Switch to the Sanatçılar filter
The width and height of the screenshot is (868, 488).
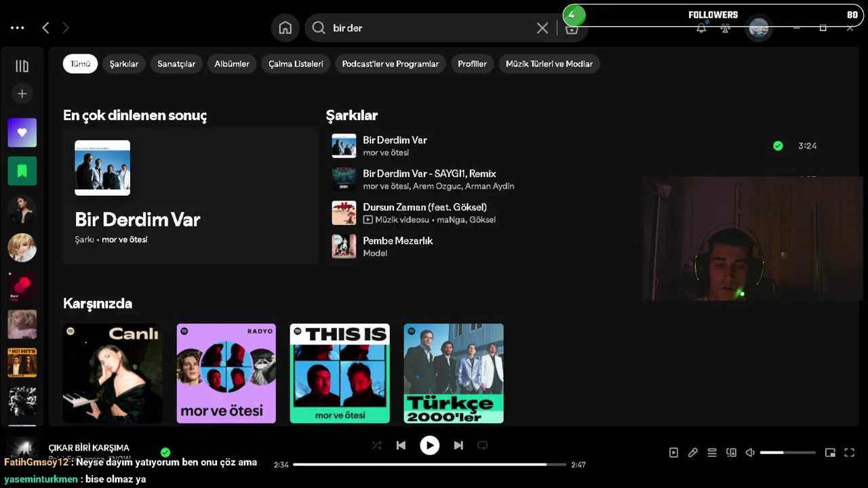[x=176, y=64]
